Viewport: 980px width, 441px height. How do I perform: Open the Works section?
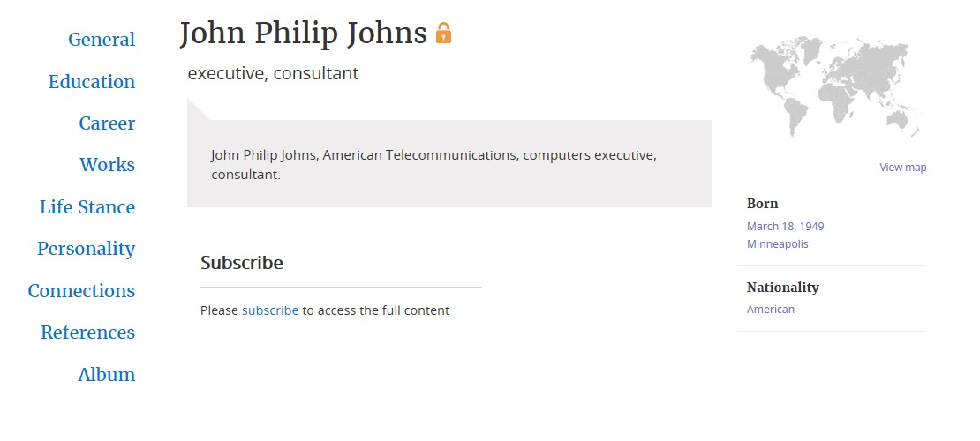107,165
